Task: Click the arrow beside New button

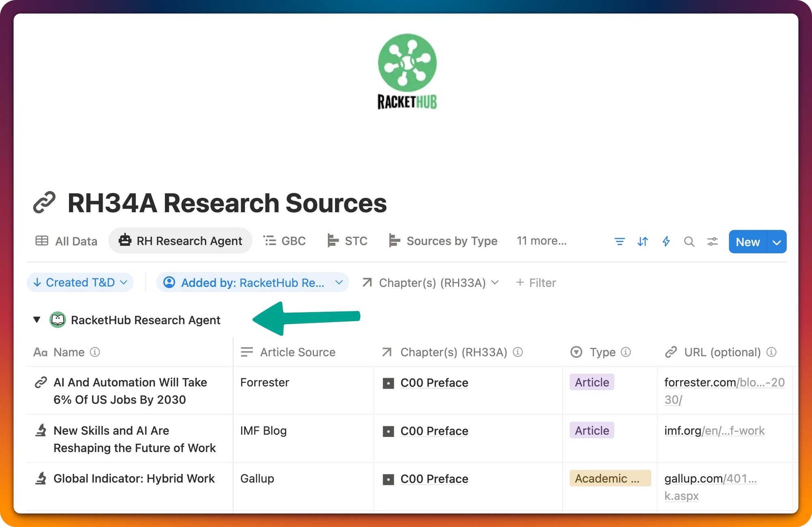Action: (777, 242)
